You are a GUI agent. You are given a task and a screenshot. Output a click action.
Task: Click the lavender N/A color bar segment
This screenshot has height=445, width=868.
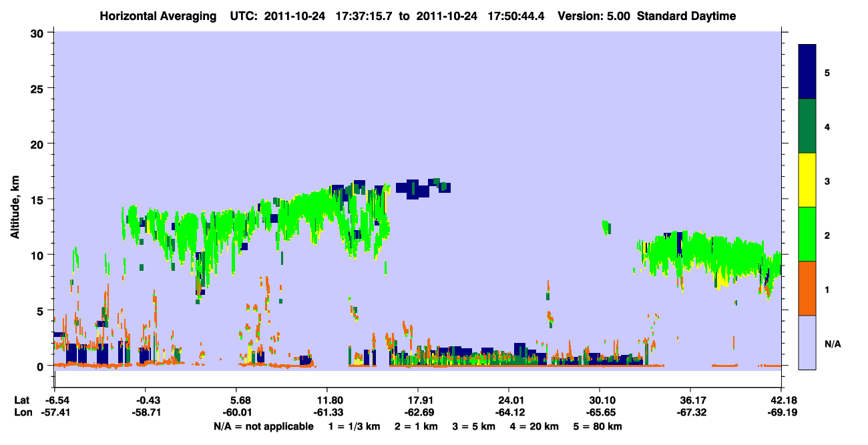[x=807, y=342]
